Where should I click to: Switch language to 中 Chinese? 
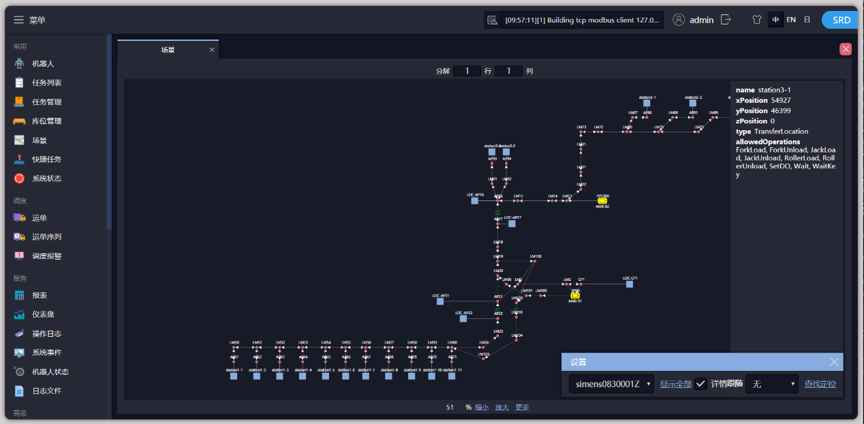pos(775,20)
